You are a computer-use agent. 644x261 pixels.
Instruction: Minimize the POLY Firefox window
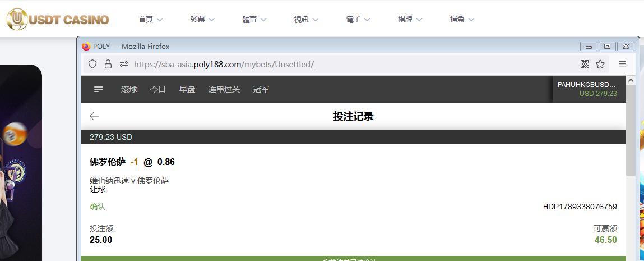point(589,47)
